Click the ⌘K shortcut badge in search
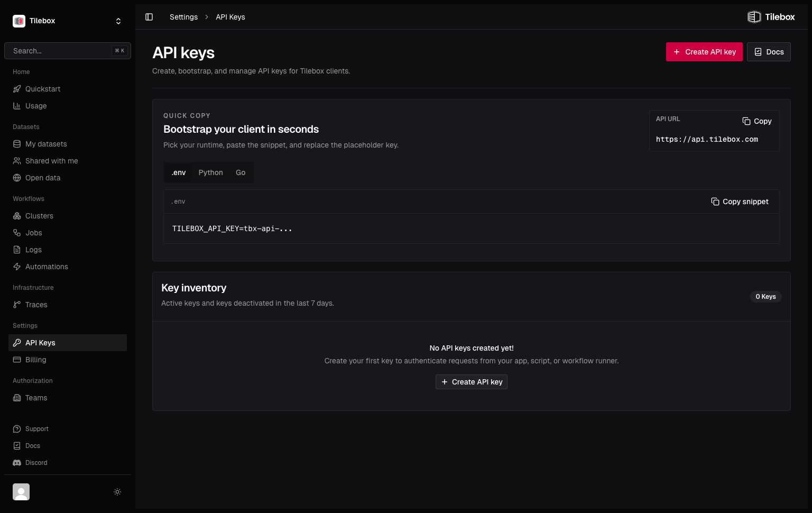The image size is (812, 513). 120,51
